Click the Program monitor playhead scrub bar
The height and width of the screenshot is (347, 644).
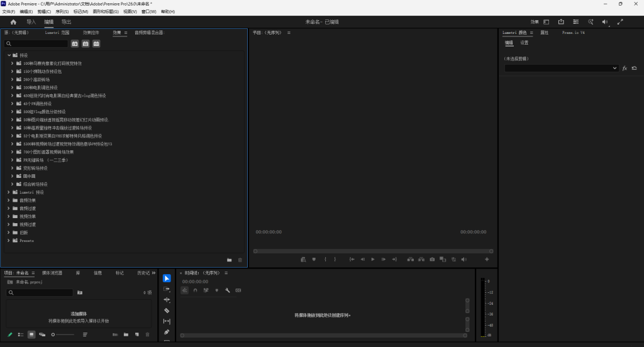pos(373,251)
